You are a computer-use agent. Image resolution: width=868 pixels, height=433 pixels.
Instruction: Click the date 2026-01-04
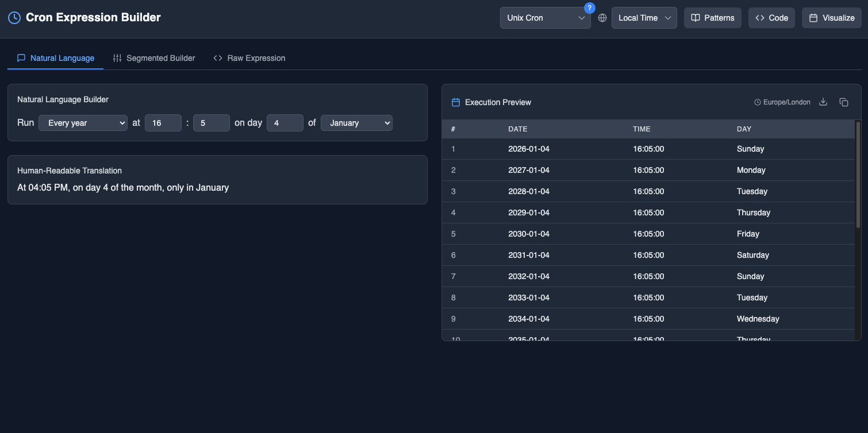529,149
